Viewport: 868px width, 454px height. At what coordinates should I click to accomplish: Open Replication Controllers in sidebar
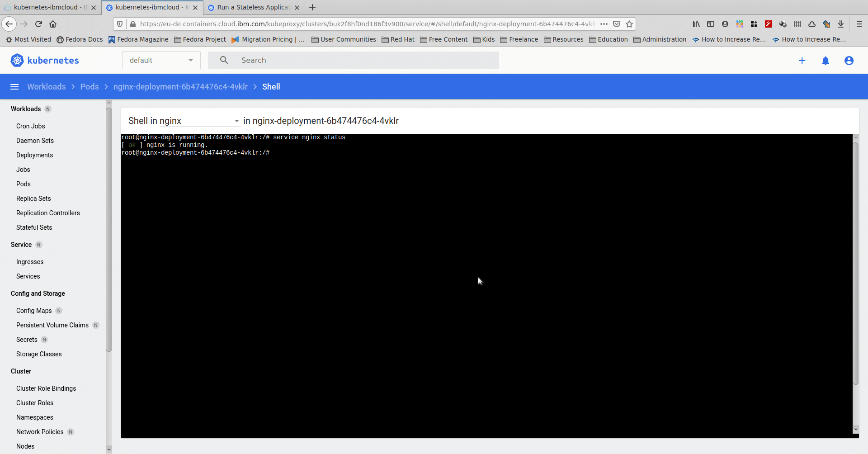point(48,213)
